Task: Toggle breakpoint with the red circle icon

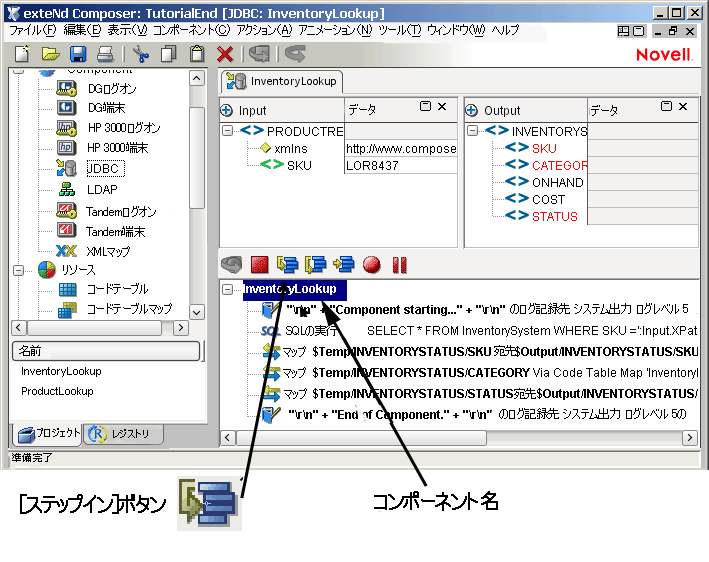Action: 372,265
